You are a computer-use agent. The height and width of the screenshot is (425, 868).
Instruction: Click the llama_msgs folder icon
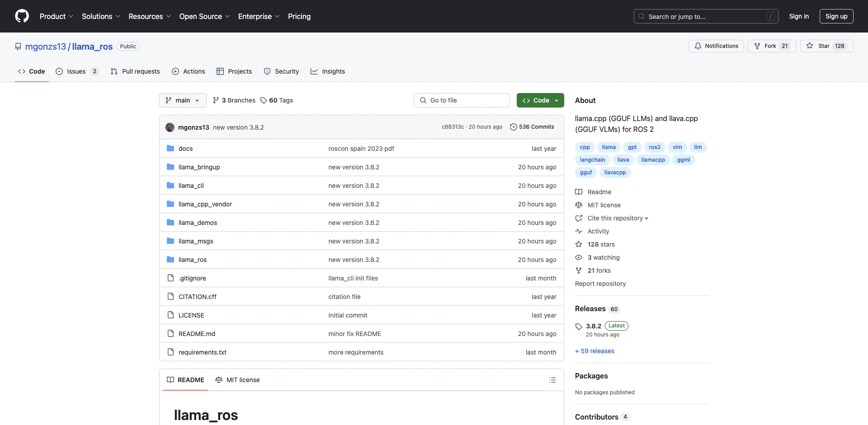click(x=170, y=241)
